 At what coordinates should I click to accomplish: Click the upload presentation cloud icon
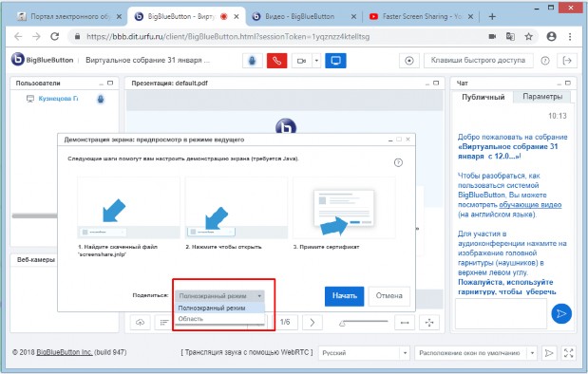point(141,323)
